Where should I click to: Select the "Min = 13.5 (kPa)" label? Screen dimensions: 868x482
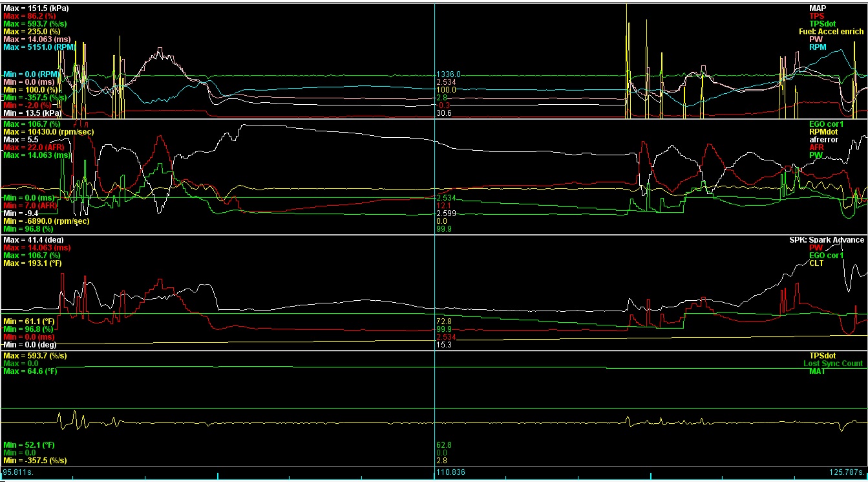[32, 113]
